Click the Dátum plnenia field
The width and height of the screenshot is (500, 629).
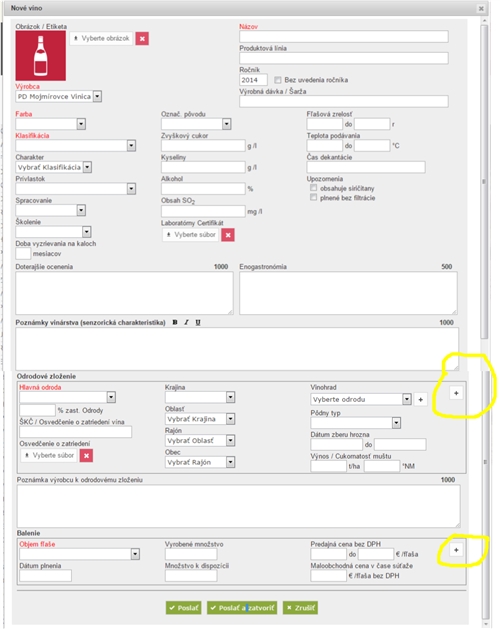45,576
